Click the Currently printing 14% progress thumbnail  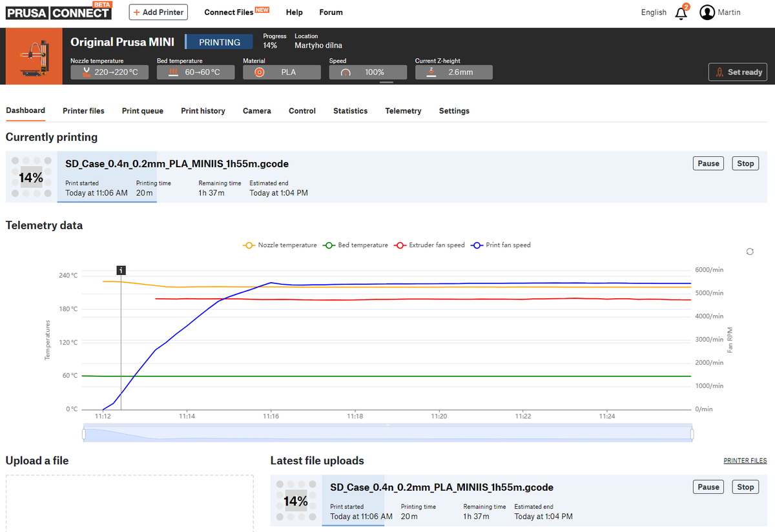[x=31, y=177]
